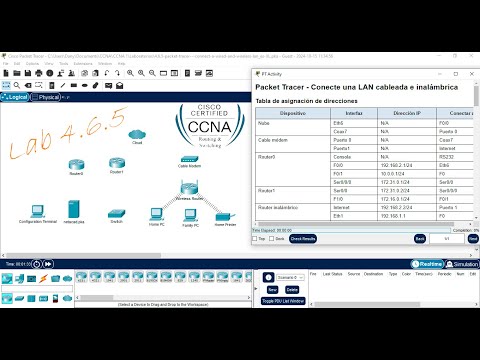Save the network with the floppy disk icon
This screenshot has width=480, height=360.
[28, 73]
